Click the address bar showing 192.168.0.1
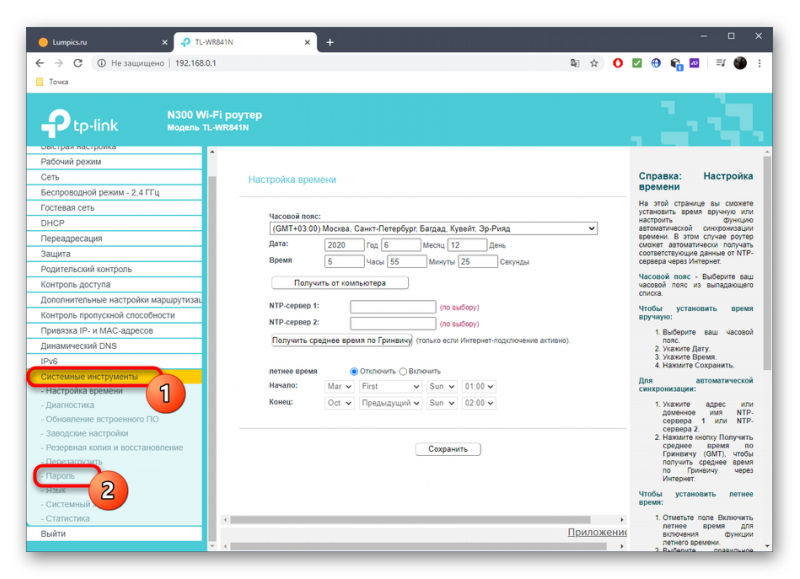Image resolution: width=800 pixels, height=579 pixels. coord(327,63)
